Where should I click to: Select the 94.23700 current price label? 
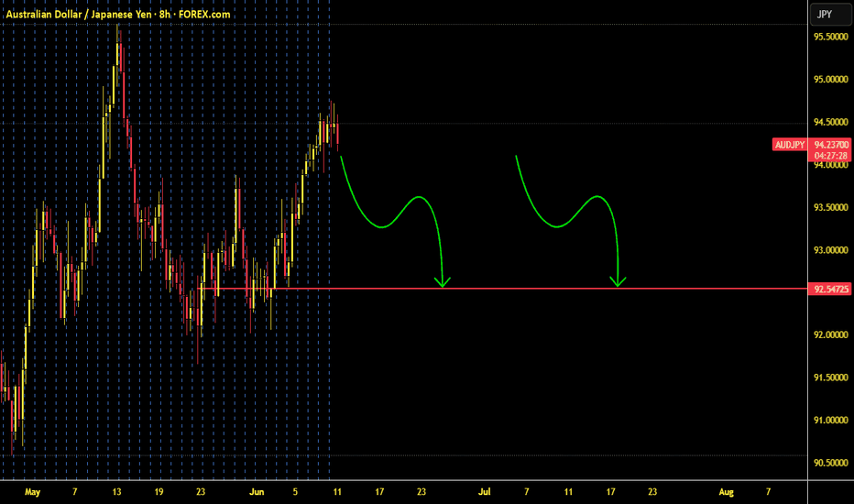point(831,145)
